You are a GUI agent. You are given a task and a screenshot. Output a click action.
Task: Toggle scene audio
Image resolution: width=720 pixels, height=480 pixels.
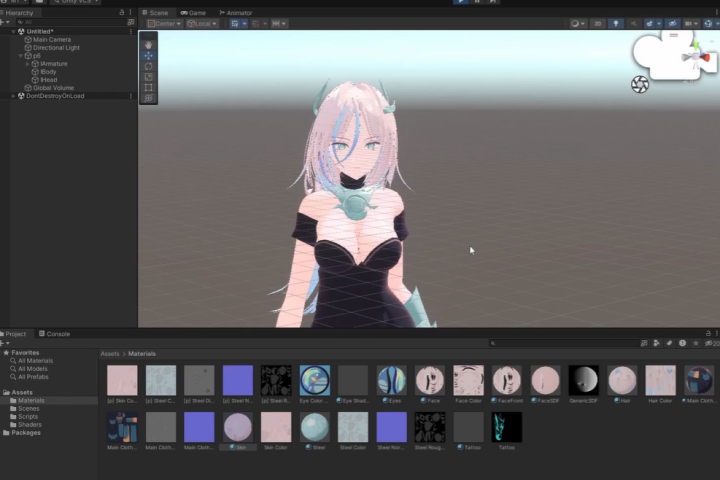pyautogui.click(x=633, y=23)
